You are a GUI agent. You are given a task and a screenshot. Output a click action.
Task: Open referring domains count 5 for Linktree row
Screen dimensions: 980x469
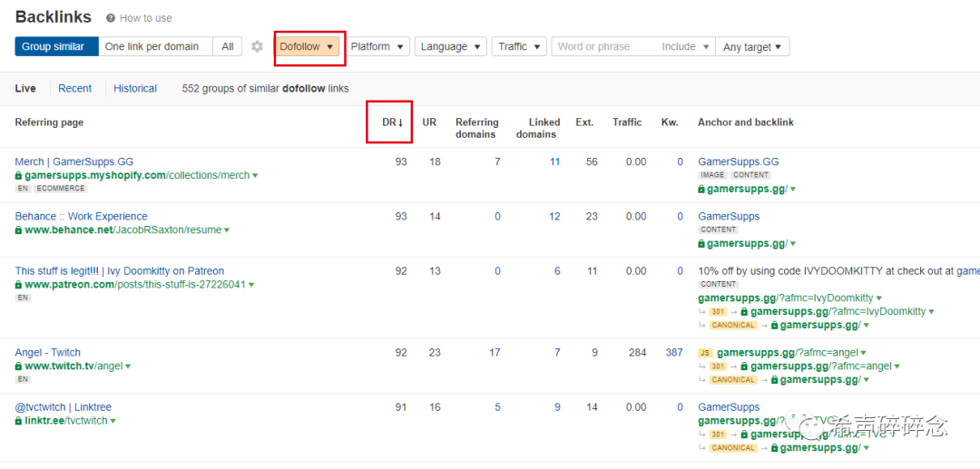pos(497,407)
